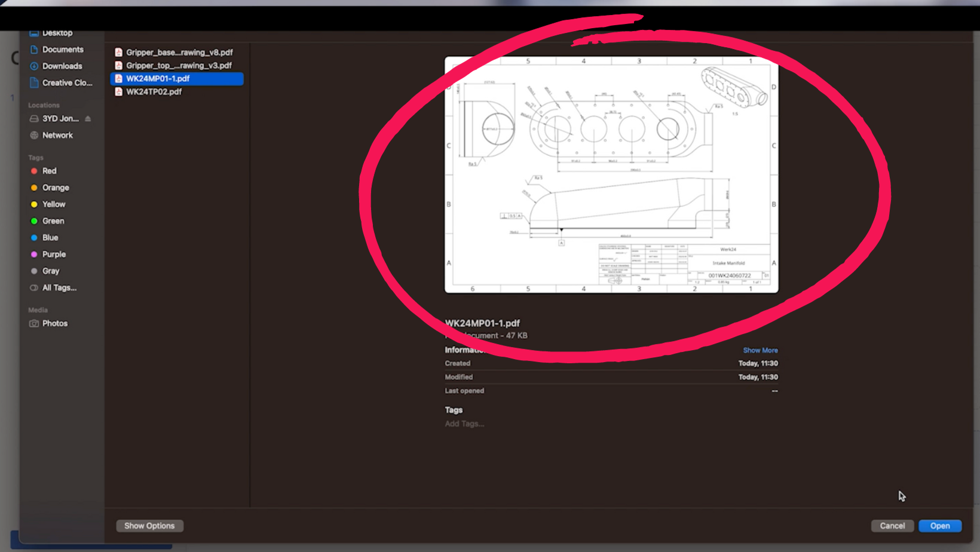The height and width of the screenshot is (552, 980).
Task: Open the All Tags list
Action: (x=58, y=287)
